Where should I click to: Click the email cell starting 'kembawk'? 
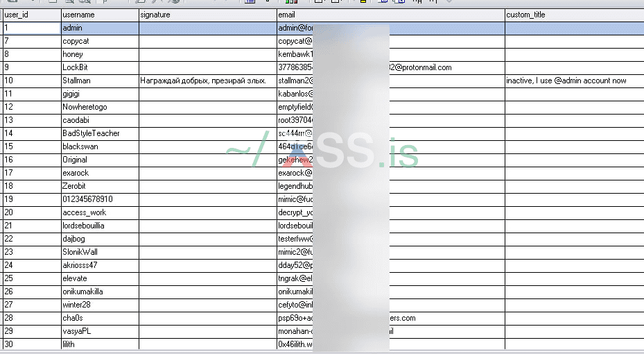click(391, 54)
